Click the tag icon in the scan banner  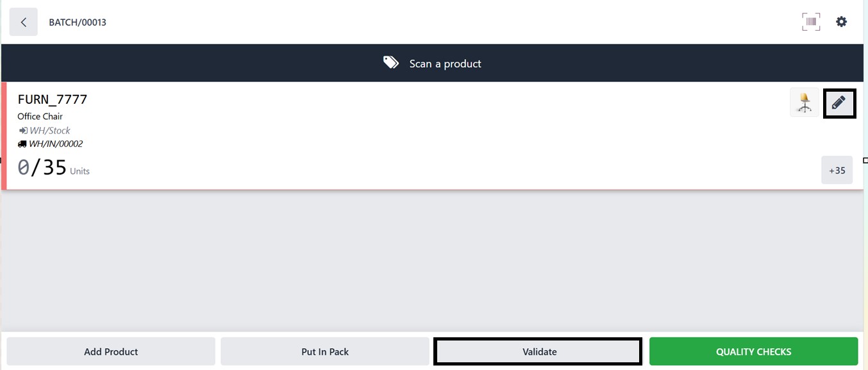point(391,63)
